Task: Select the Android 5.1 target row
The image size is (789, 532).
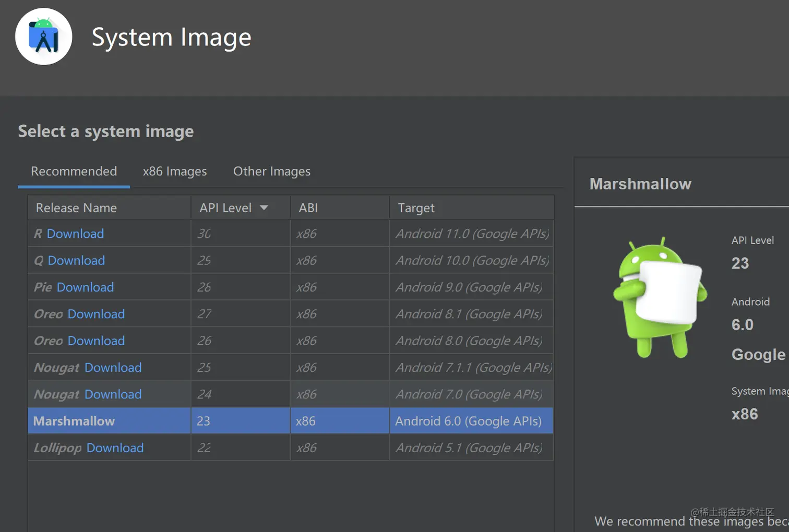Action: tap(469, 448)
